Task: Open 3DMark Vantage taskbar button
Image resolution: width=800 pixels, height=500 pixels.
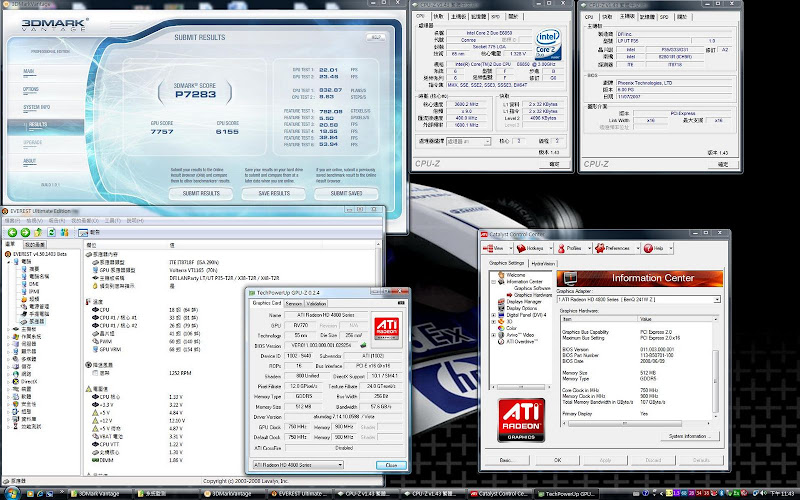Action: point(98,493)
